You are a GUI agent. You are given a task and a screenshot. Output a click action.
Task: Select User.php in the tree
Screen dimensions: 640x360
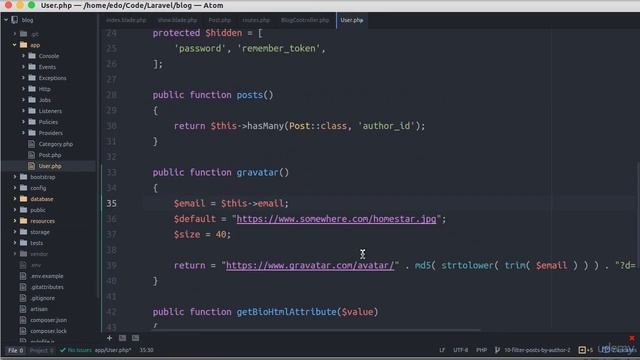[50, 166]
